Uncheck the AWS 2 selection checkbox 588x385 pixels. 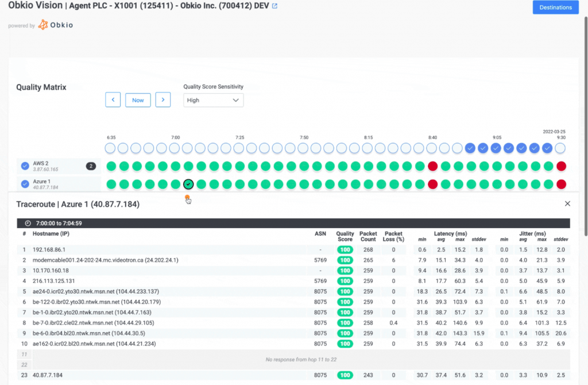coord(24,165)
